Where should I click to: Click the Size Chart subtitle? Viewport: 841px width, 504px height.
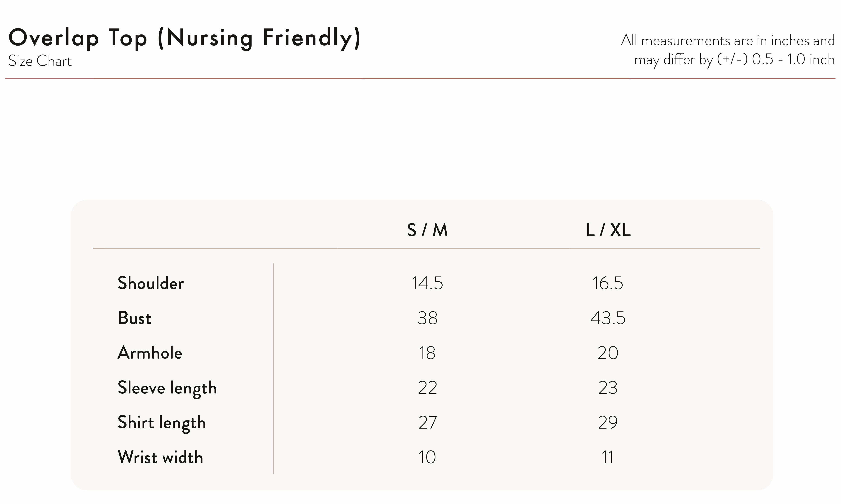click(x=40, y=61)
